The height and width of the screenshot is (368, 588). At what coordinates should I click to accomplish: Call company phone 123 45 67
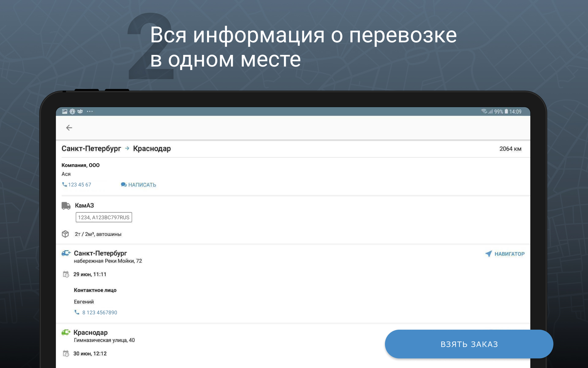(x=77, y=185)
